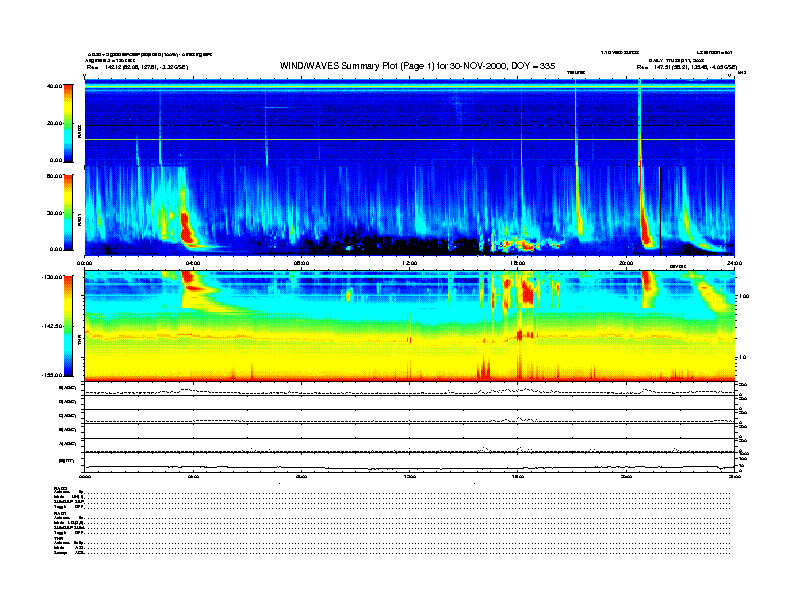
Task: Select the 04:00 time axis label under RAD1
Action: pos(193,264)
